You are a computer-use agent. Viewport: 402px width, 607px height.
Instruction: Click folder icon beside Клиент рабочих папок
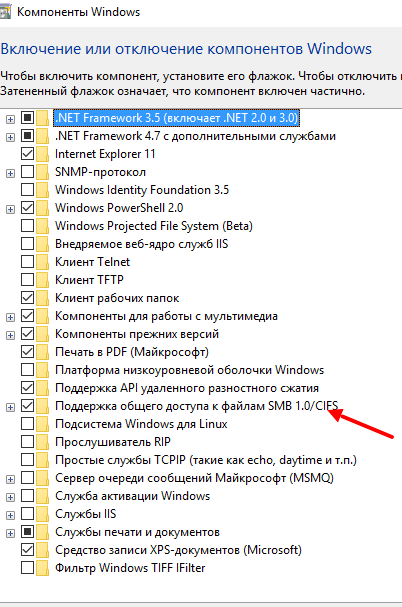click(x=43, y=298)
